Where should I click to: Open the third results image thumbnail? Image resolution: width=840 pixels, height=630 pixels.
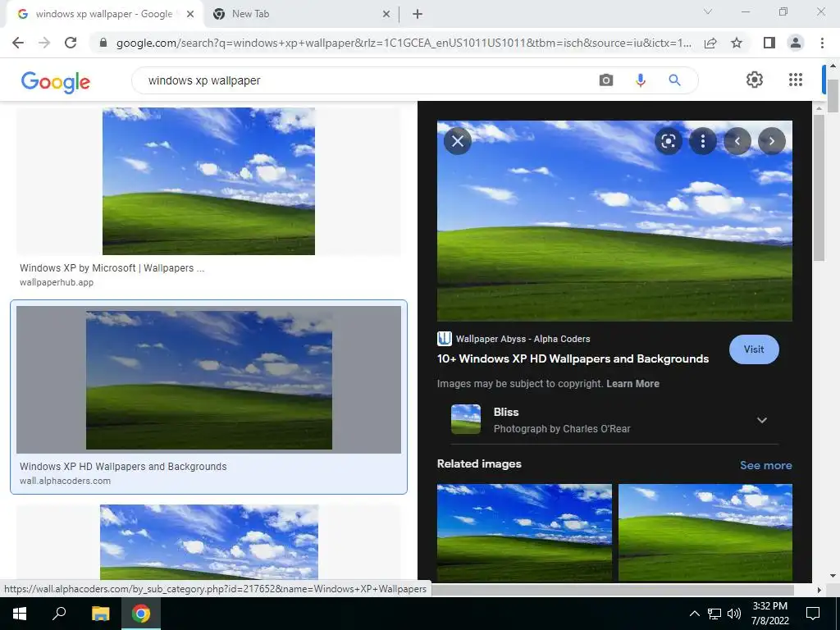coord(209,542)
